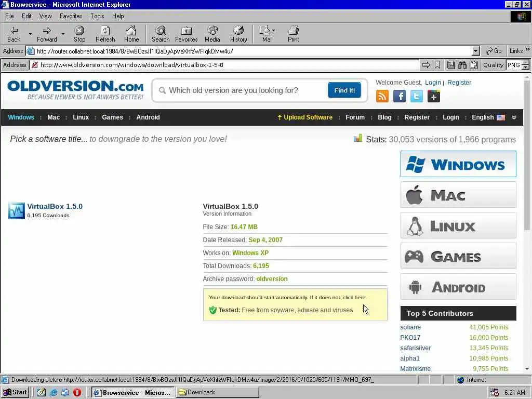Expand the IE address bar dropdown
The width and height of the screenshot is (532, 399).
tap(476, 51)
